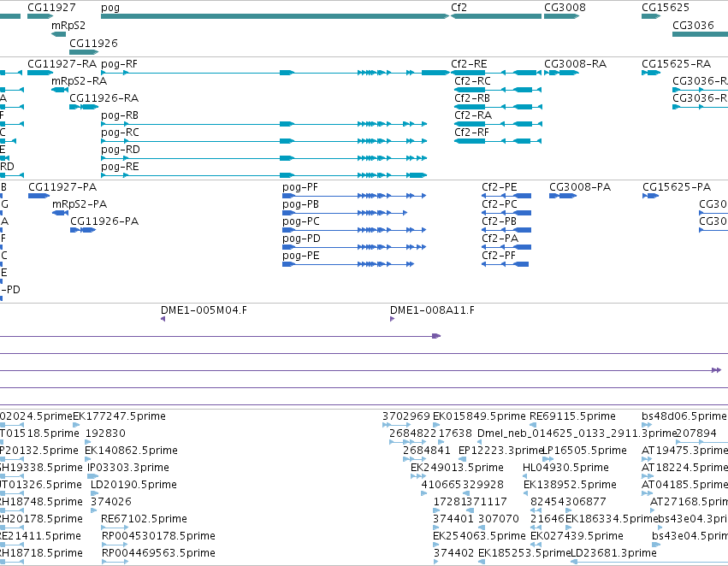The height and width of the screenshot is (566, 728).
Task: Select transcript pog-RC
Action: (x=263, y=141)
